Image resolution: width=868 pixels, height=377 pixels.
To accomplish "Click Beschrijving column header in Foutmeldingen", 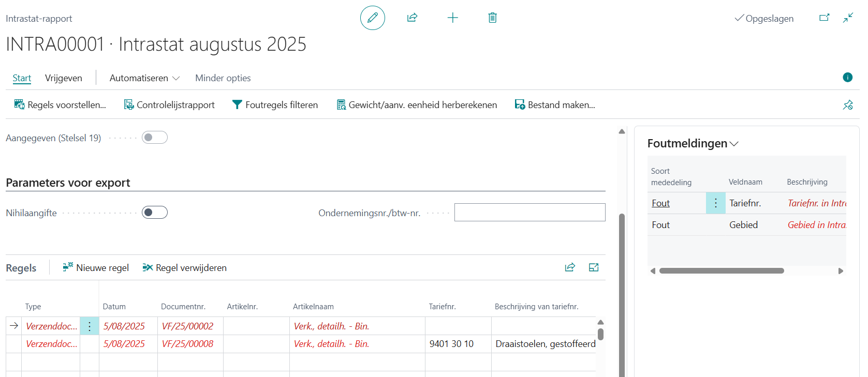I will coord(807,182).
